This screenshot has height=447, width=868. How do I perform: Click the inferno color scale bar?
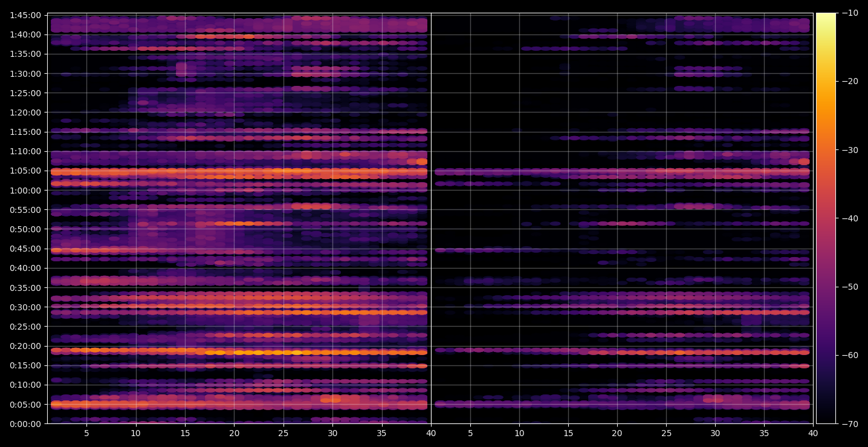pyautogui.click(x=826, y=218)
